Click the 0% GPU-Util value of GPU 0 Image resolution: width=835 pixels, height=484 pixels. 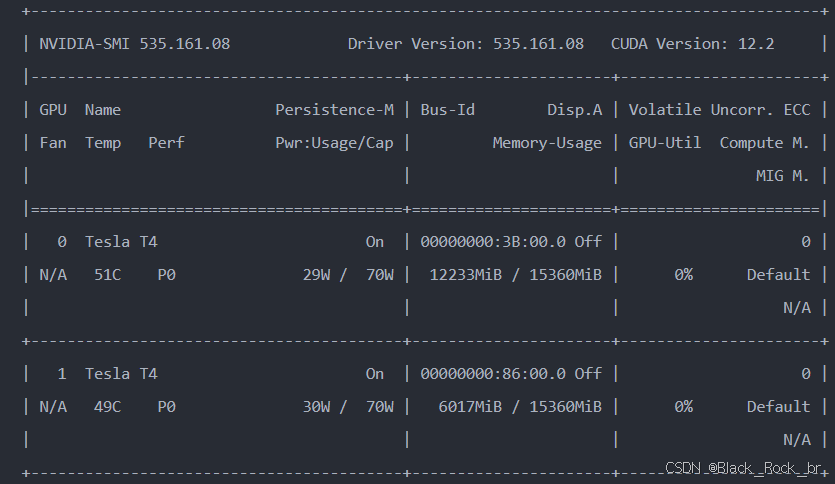pyautogui.click(x=683, y=275)
